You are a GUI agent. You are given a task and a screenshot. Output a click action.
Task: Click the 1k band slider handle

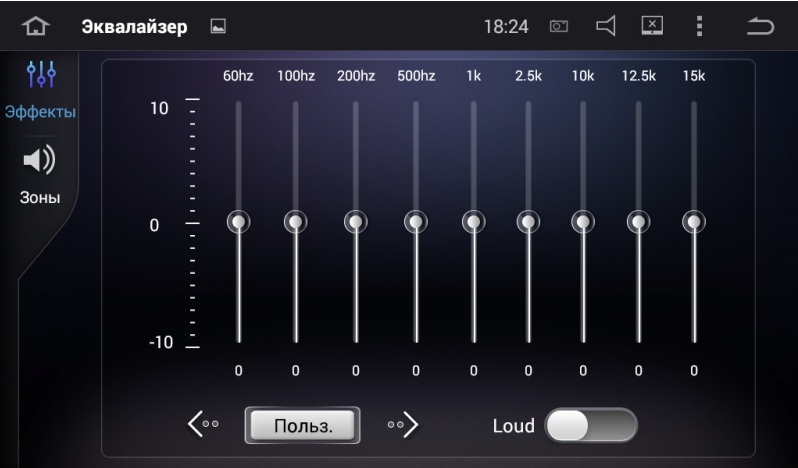474,222
